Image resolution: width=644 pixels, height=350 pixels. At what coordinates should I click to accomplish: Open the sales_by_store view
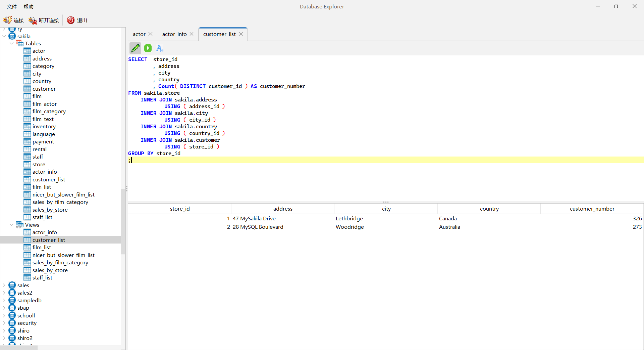(x=50, y=270)
